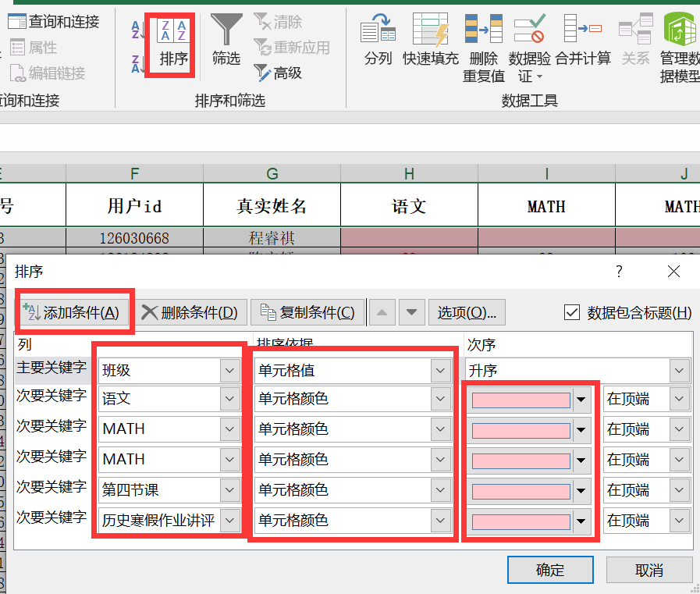This screenshot has width=700, height=594.
Task: Toggle 'My data has headers' (数据包含标题) checkbox
Action: coord(572,313)
